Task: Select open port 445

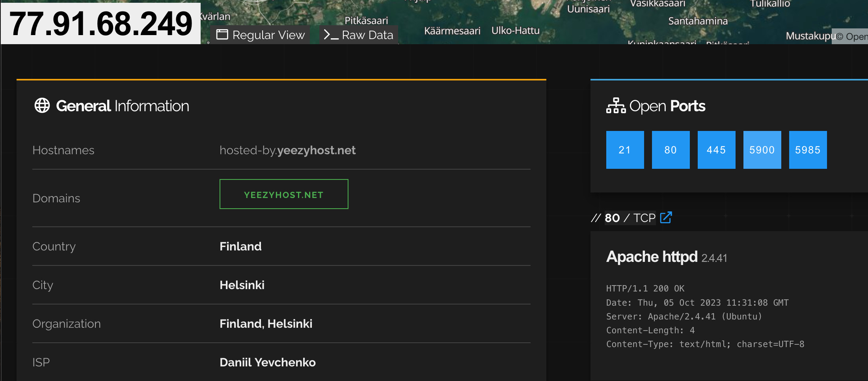Action: (x=717, y=150)
